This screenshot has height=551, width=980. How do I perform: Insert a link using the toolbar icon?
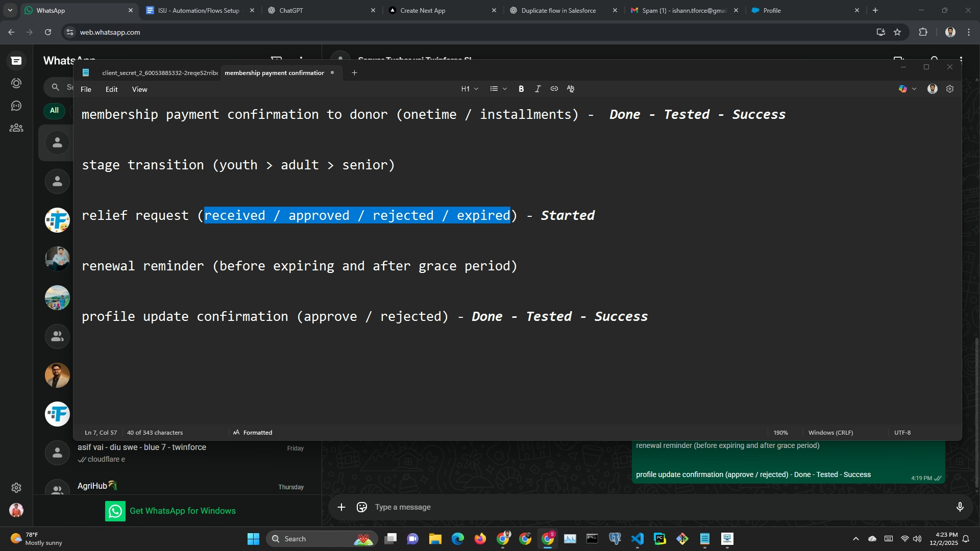click(554, 89)
